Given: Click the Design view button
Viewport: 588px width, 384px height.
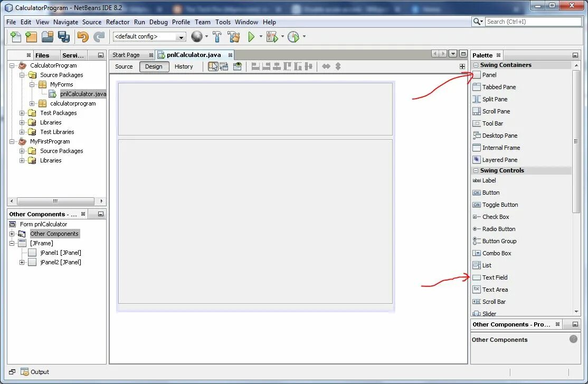Looking at the screenshot, I should (x=154, y=66).
